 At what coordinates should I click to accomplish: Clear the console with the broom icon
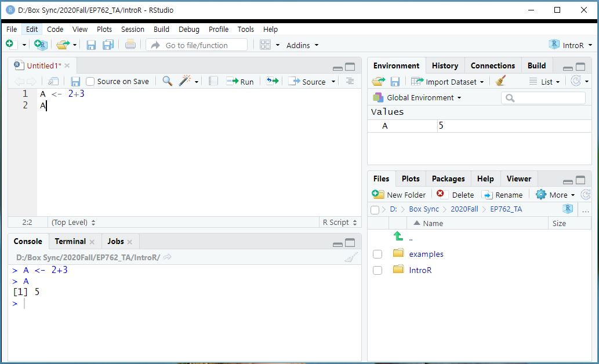click(351, 258)
